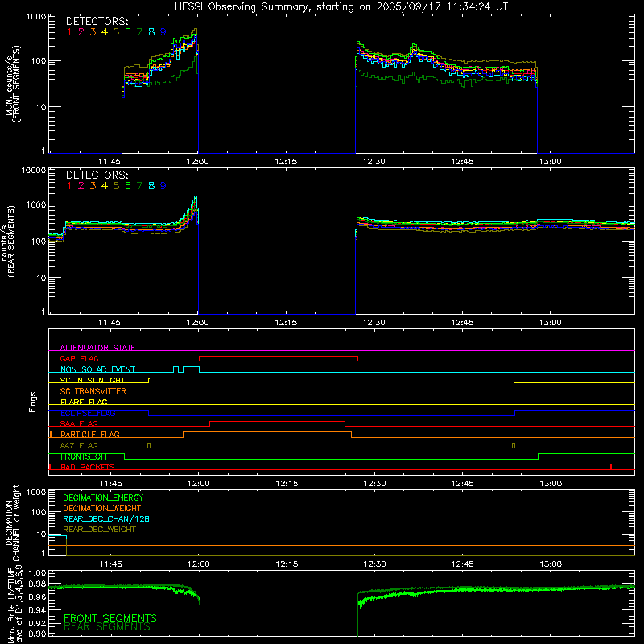Click the 11:45 tick under the decimation panel
644x644 pixels.
tap(110, 564)
